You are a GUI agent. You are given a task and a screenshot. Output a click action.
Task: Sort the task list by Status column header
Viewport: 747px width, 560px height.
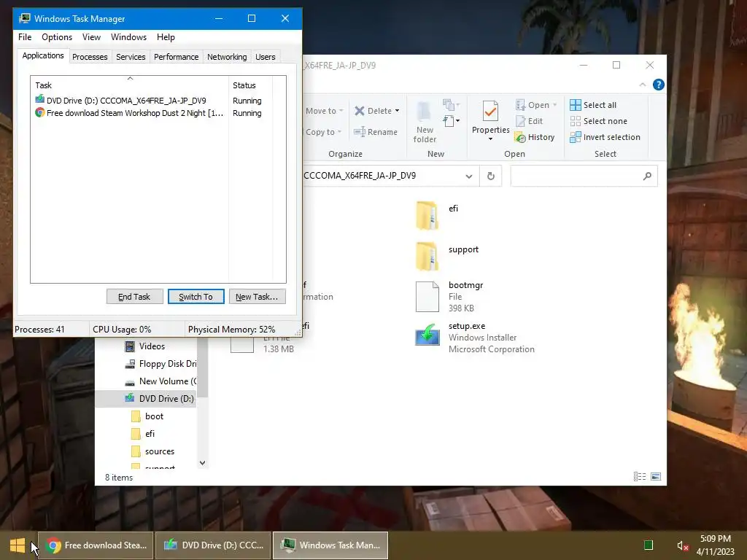(250, 85)
